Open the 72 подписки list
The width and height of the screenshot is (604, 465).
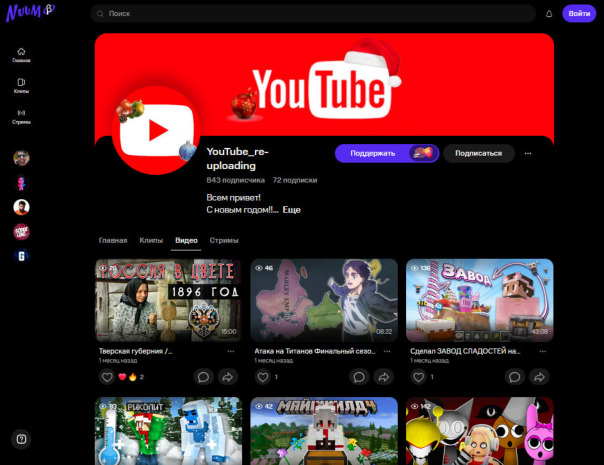[295, 180]
